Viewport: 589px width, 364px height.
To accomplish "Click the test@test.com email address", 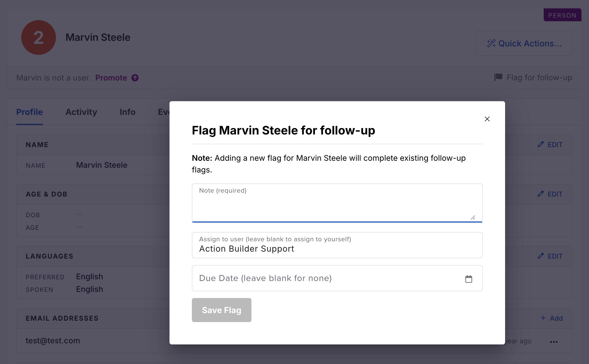I will click(53, 341).
